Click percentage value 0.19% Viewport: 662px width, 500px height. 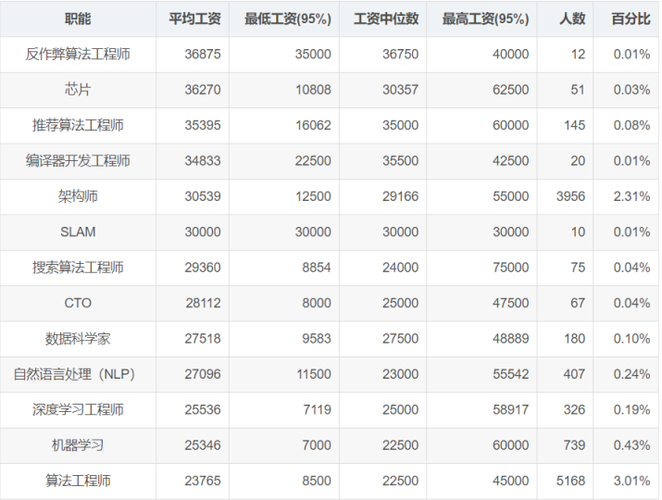click(x=632, y=410)
